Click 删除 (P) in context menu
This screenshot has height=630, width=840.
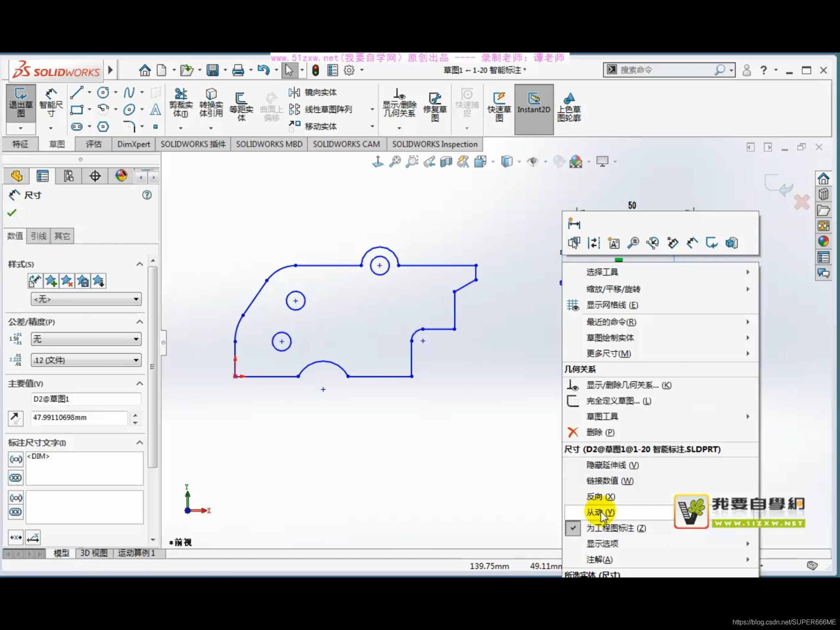(x=660, y=432)
